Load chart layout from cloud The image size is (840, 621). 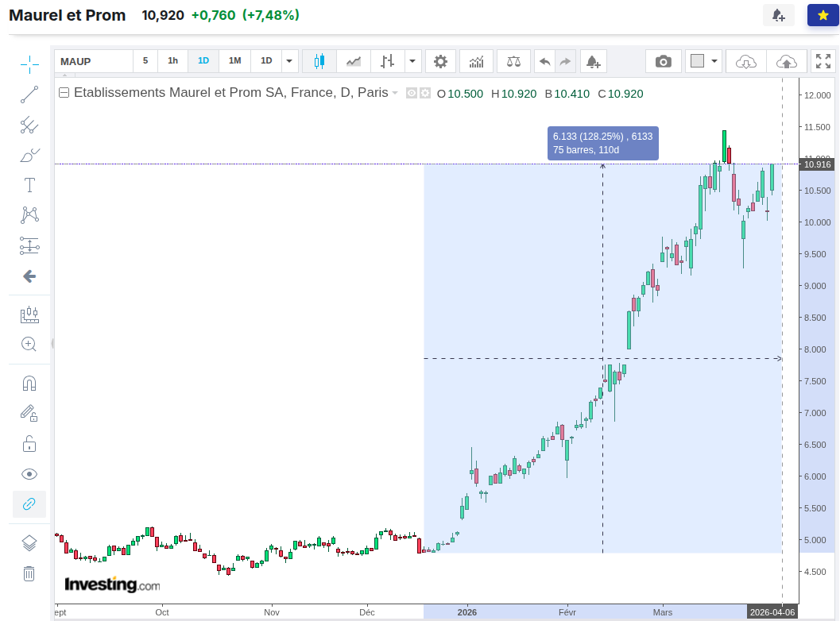745,62
